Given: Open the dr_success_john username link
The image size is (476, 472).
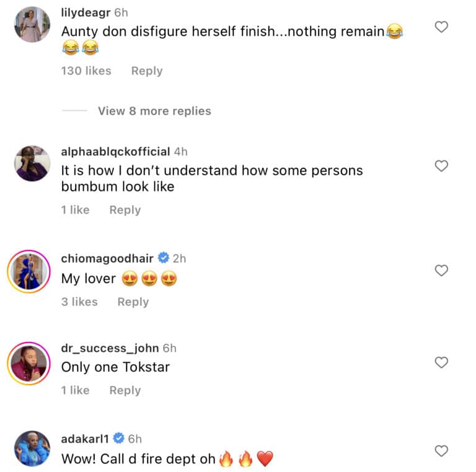Looking at the screenshot, I should (109, 348).
